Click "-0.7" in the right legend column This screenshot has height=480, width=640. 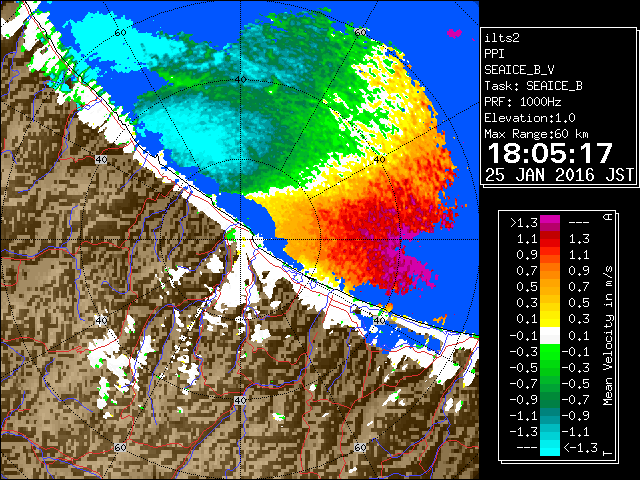click(576, 400)
